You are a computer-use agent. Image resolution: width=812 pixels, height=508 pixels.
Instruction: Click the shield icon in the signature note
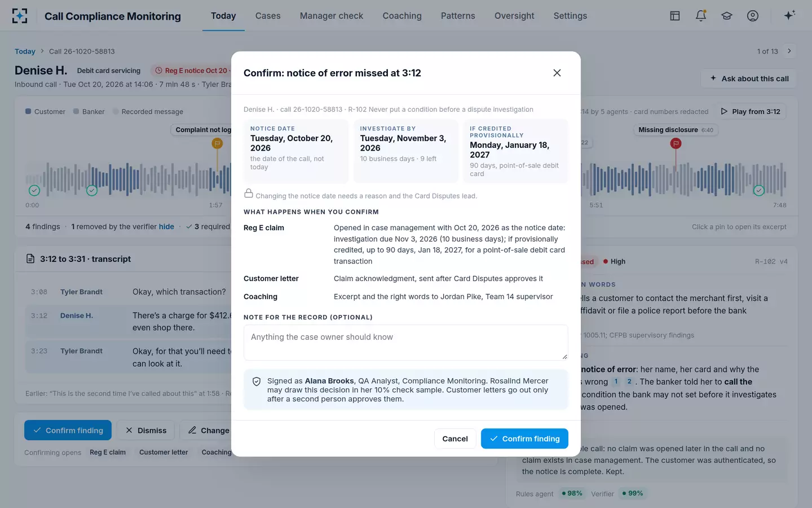coord(257,382)
